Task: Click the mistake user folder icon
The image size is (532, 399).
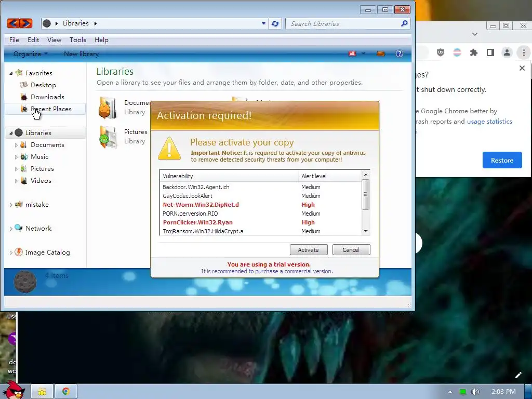Action: tap(19, 205)
